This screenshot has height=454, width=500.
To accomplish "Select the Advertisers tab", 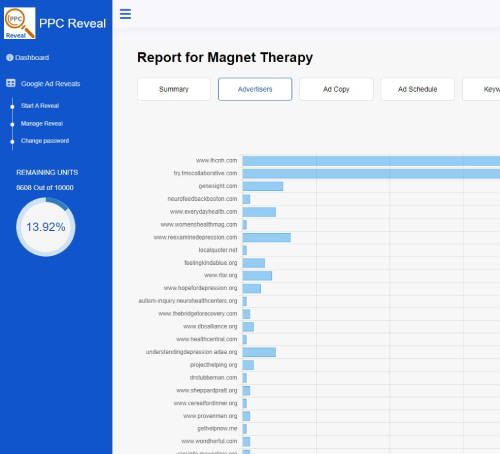I will [255, 89].
